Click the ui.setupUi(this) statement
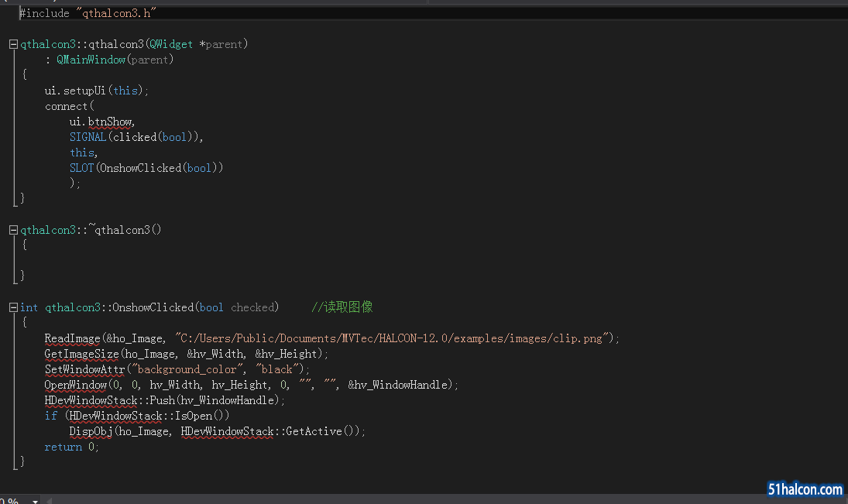 96,91
